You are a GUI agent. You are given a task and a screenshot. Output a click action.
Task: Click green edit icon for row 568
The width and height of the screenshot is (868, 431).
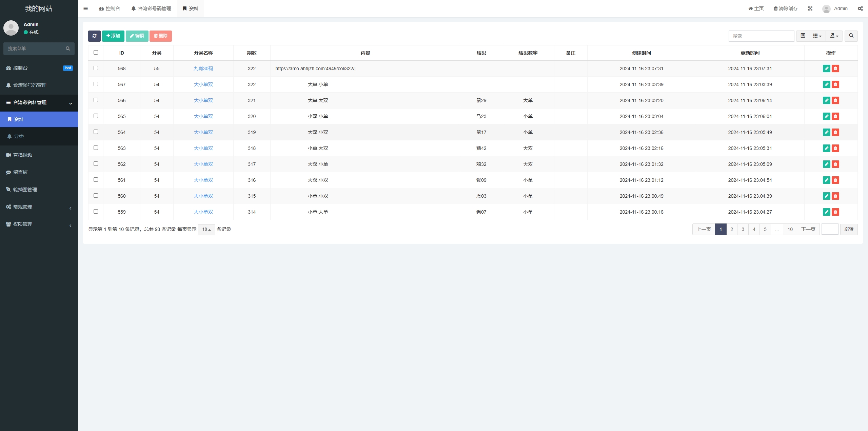[x=826, y=68]
